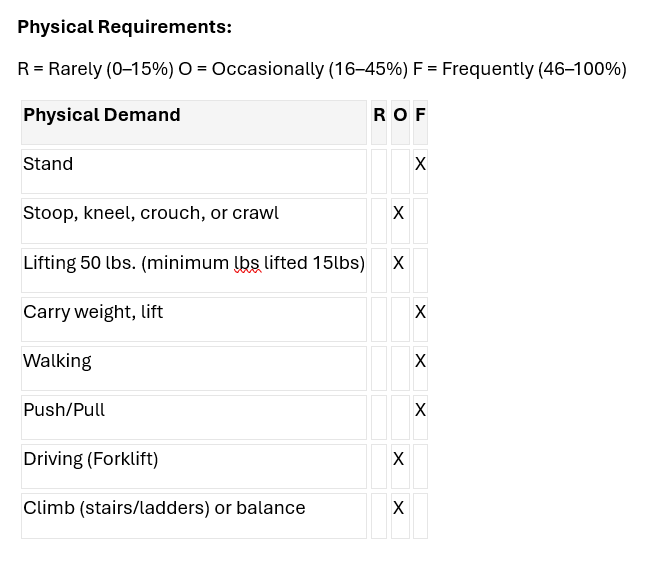This screenshot has height=577, width=655.
Task: Click the F column header
Action: pyautogui.click(x=420, y=115)
